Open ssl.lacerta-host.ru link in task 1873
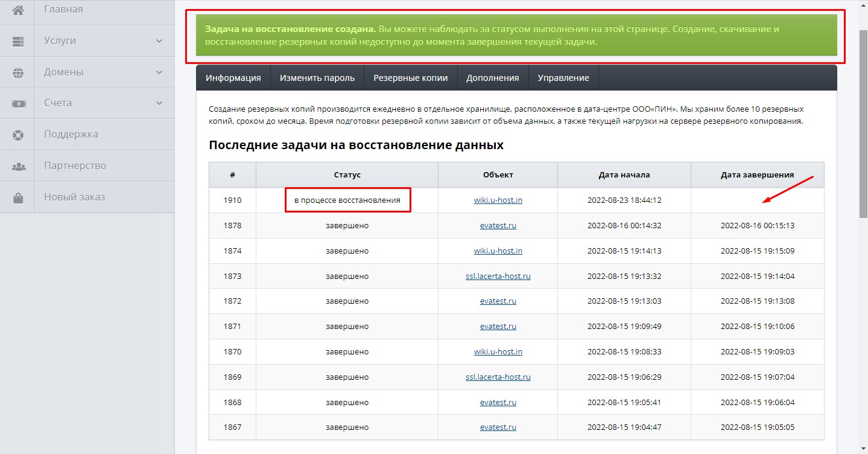Screen dimensions: 868x454 coord(498,277)
